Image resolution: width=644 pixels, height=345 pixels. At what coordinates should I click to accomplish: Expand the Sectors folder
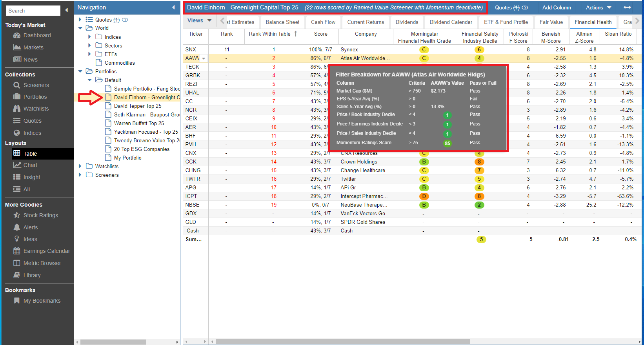89,45
